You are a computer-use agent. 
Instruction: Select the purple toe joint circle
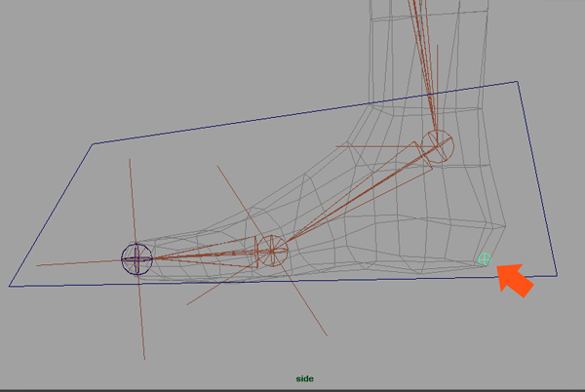(x=136, y=258)
